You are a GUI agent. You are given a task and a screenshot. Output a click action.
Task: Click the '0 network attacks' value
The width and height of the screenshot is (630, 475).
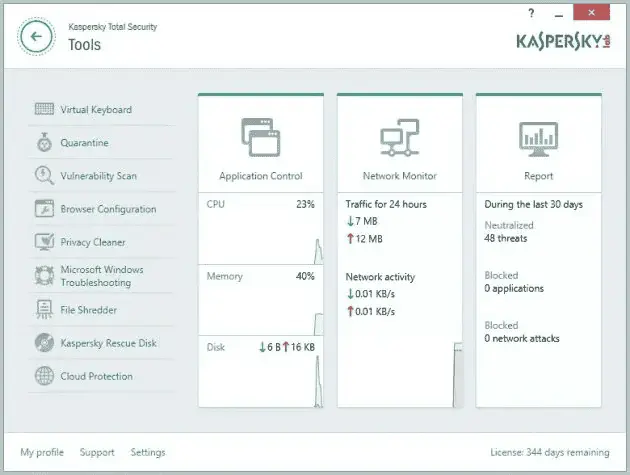(x=522, y=339)
